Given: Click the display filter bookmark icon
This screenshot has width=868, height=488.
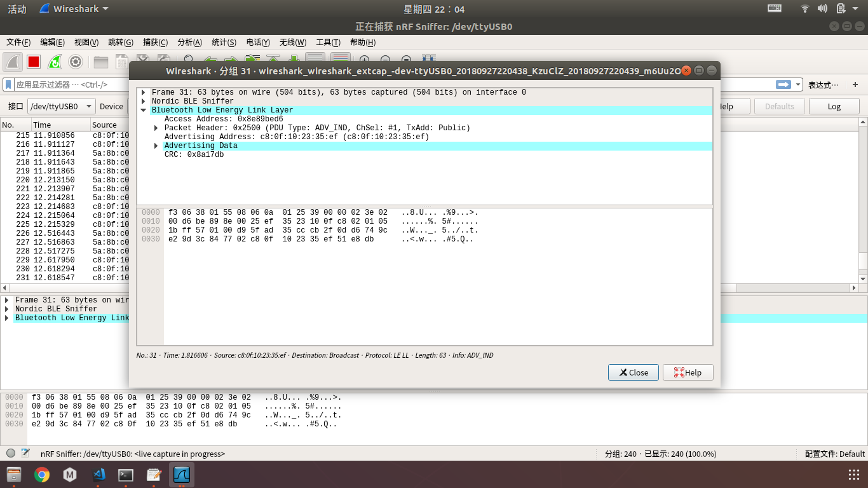Looking at the screenshot, I should click(9, 84).
